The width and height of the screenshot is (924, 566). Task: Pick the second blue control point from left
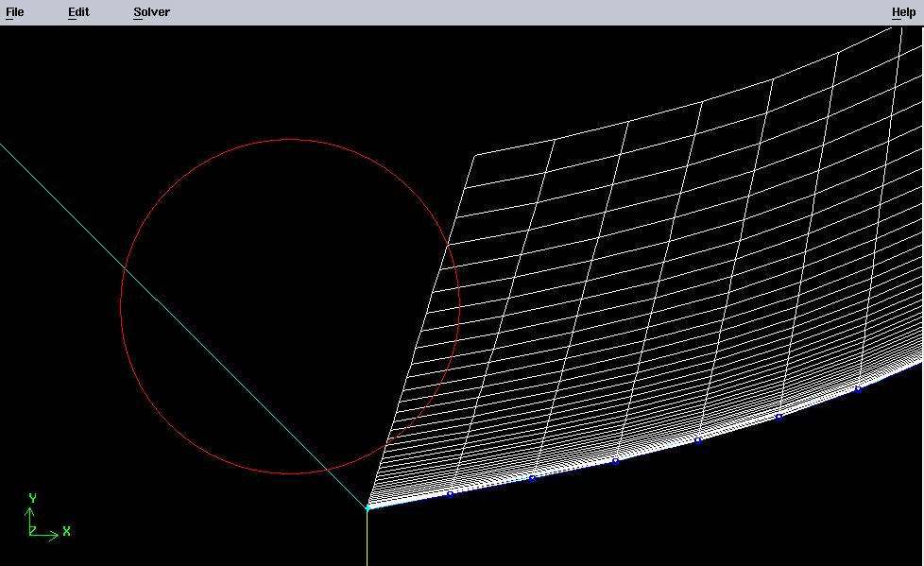click(532, 478)
